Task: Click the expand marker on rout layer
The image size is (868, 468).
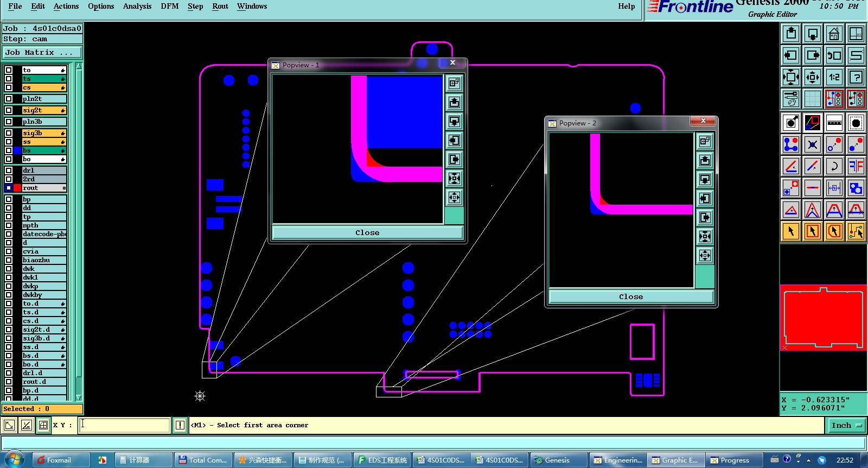Action: (x=64, y=188)
